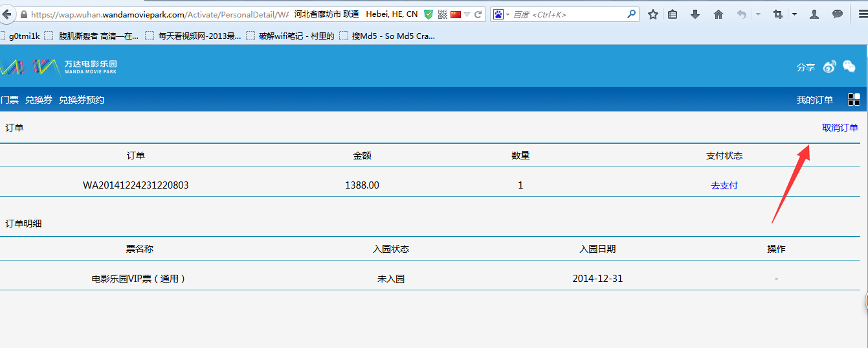Go to the browser home page icon
This screenshot has height=348, width=868.
(718, 14)
